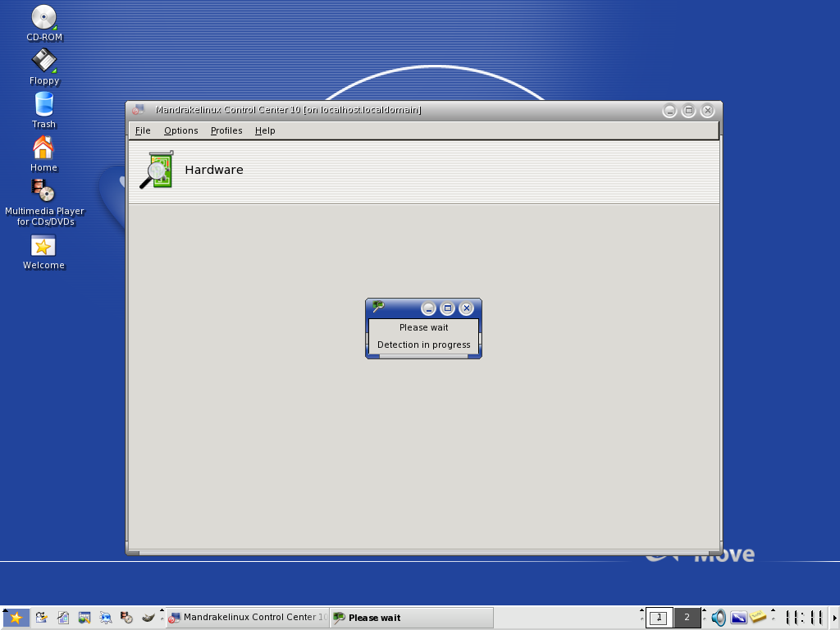840x630 pixels.
Task: Close the Please wait dialog
Action: [467, 308]
